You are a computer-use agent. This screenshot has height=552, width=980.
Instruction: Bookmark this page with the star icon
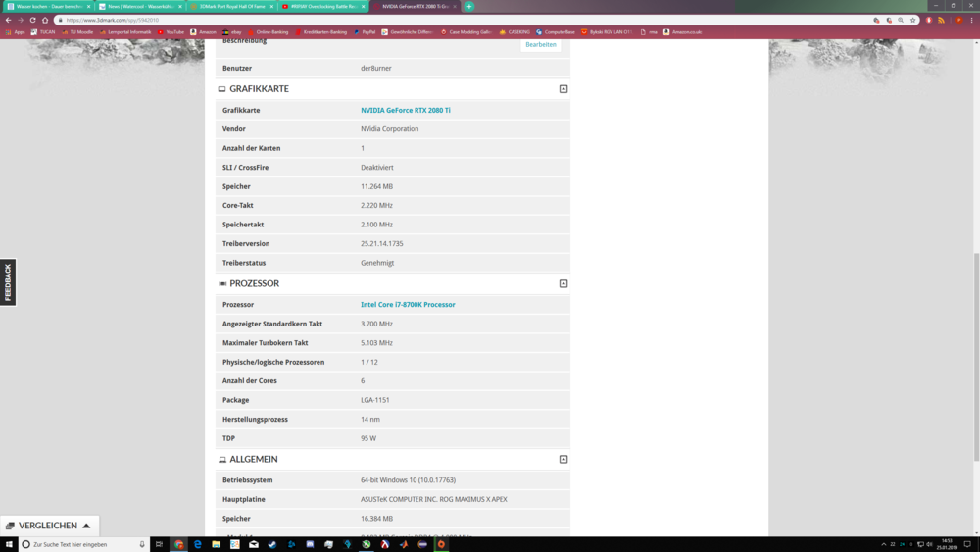pyautogui.click(x=913, y=20)
